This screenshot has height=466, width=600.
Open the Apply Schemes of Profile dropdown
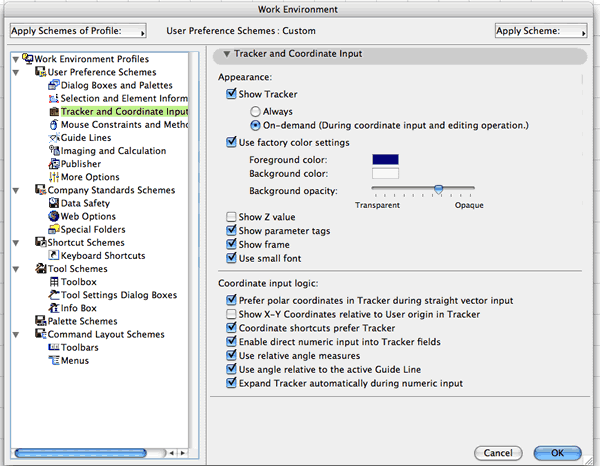click(77, 31)
